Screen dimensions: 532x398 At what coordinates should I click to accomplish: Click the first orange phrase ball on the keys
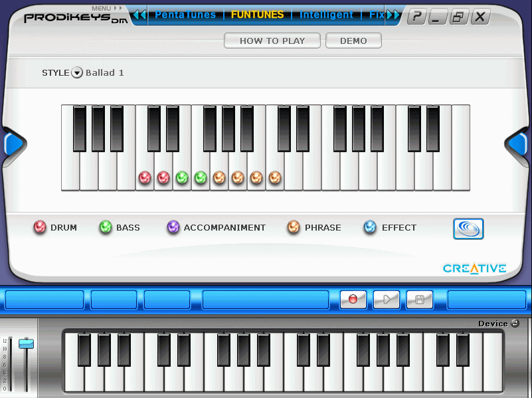pos(219,177)
